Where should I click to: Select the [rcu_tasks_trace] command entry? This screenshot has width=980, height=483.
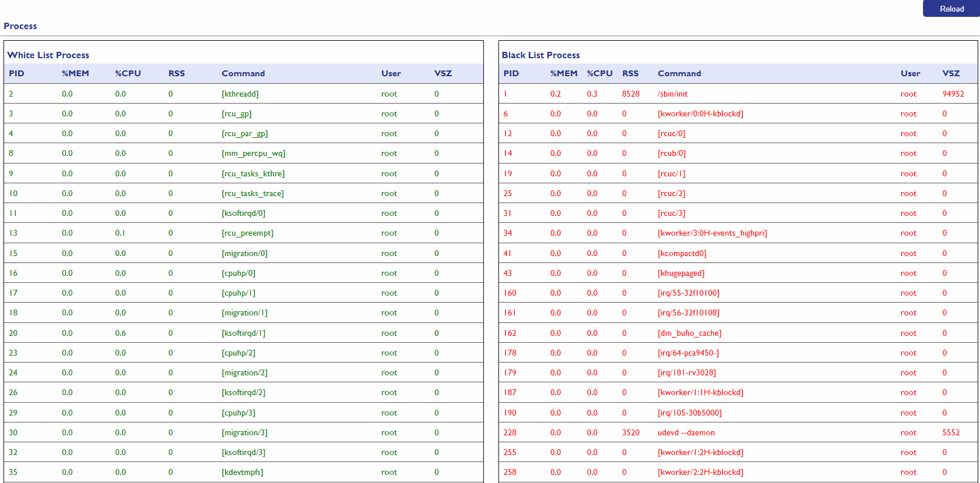coord(253,194)
